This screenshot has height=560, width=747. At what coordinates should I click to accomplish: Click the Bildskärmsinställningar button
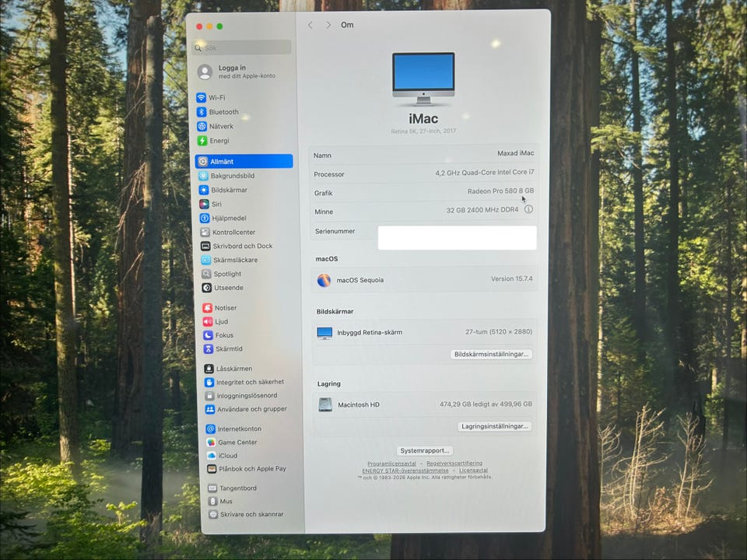click(491, 355)
